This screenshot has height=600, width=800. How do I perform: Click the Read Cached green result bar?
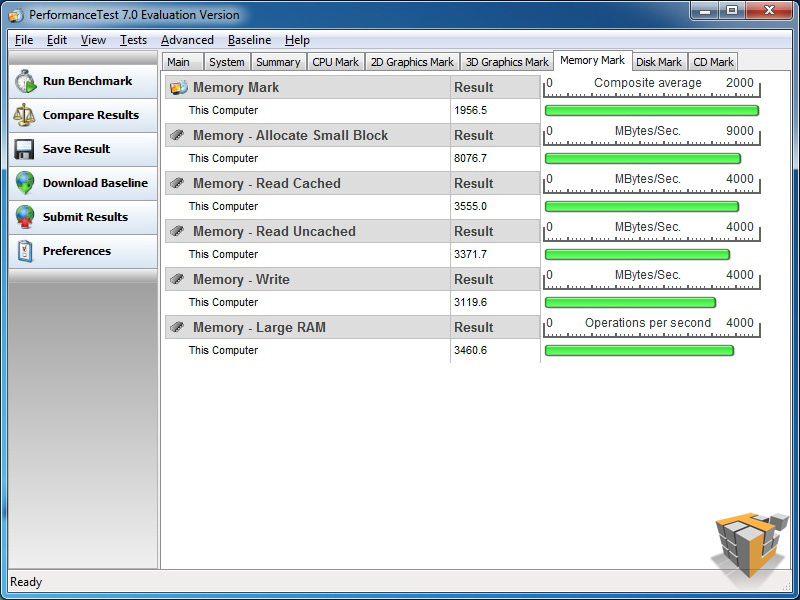tap(642, 207)
